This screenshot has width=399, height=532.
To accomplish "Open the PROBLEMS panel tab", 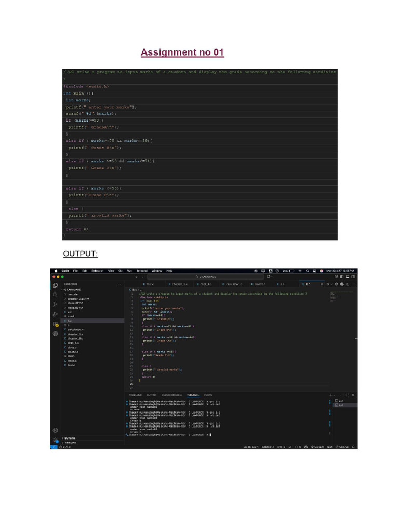I will click(136, 395).
